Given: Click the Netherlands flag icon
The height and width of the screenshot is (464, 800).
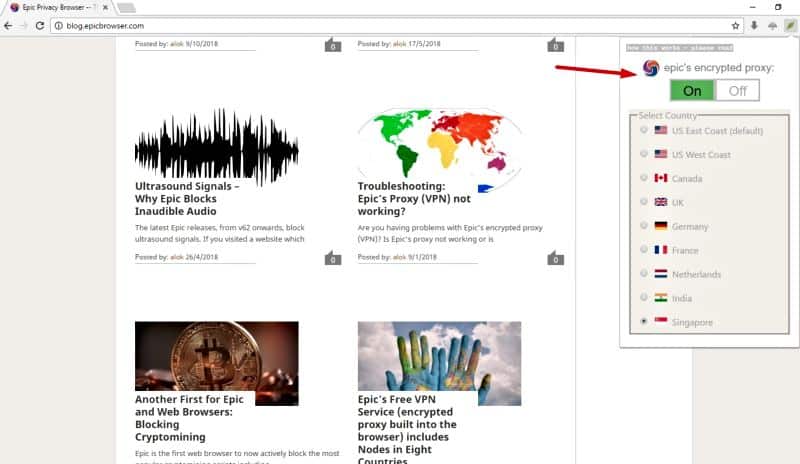Looking at the screenshot, I should 661,274.
